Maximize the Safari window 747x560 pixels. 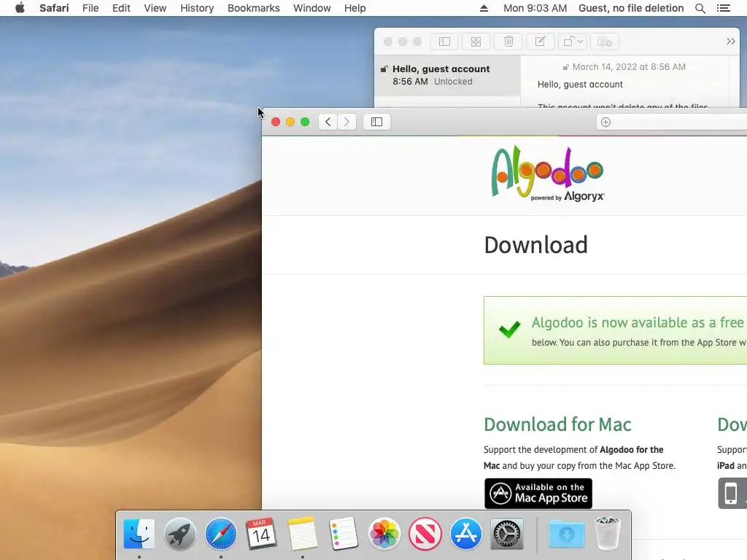click(305, 122)
